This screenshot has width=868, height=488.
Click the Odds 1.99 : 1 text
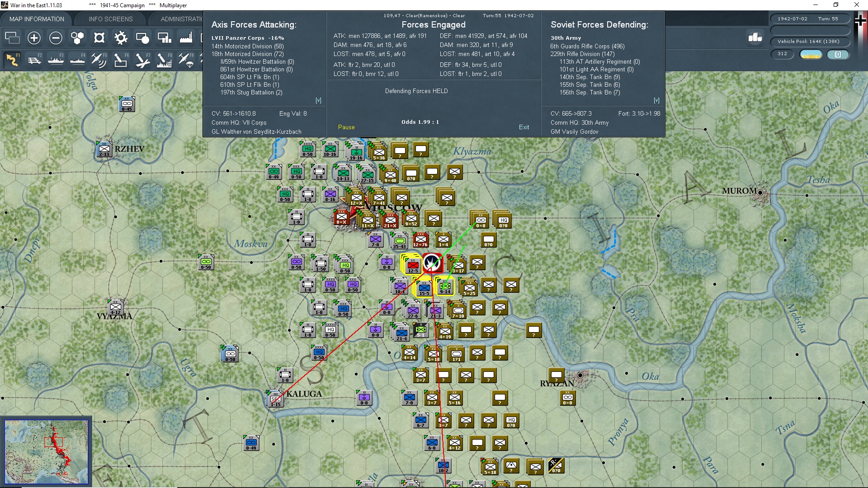pos(420,122)
